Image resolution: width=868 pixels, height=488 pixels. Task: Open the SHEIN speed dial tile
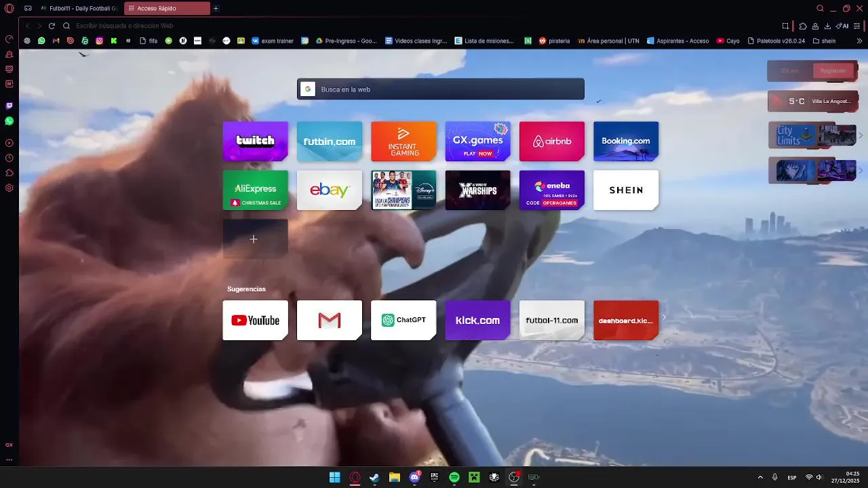pyautogui.click(x=626, y=190)
